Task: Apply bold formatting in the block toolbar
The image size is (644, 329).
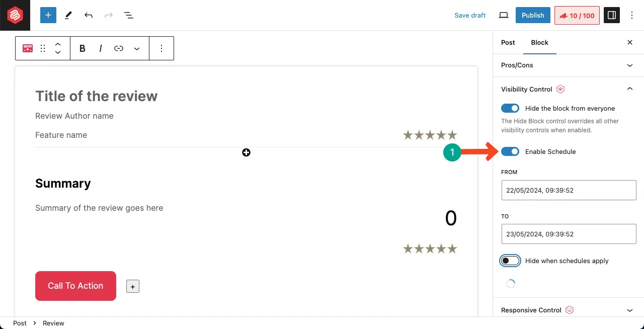Action: 82,48
